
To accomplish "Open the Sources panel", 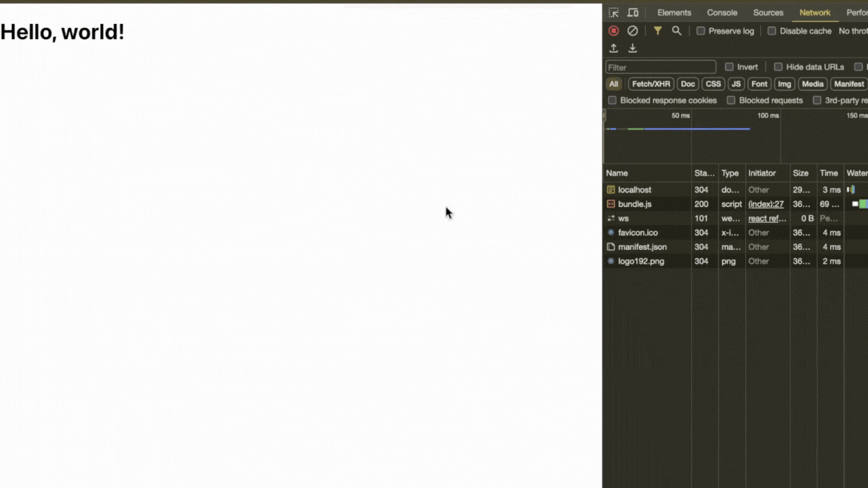I will click(x=768, y=12).
